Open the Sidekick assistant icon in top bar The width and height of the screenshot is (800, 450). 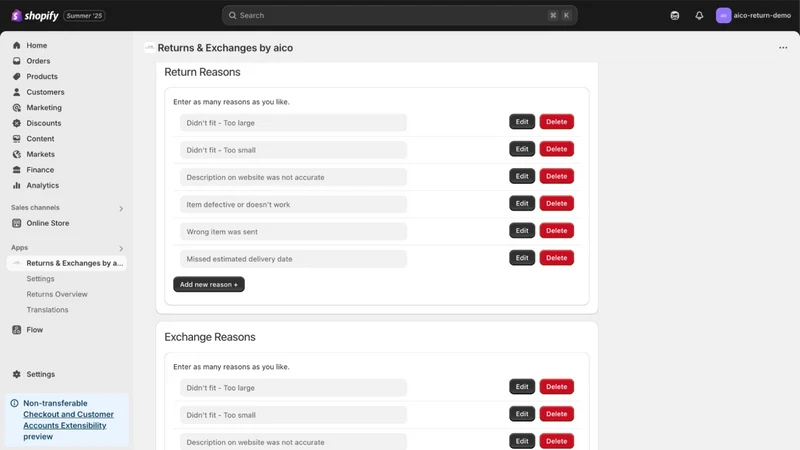coord(674,15)
